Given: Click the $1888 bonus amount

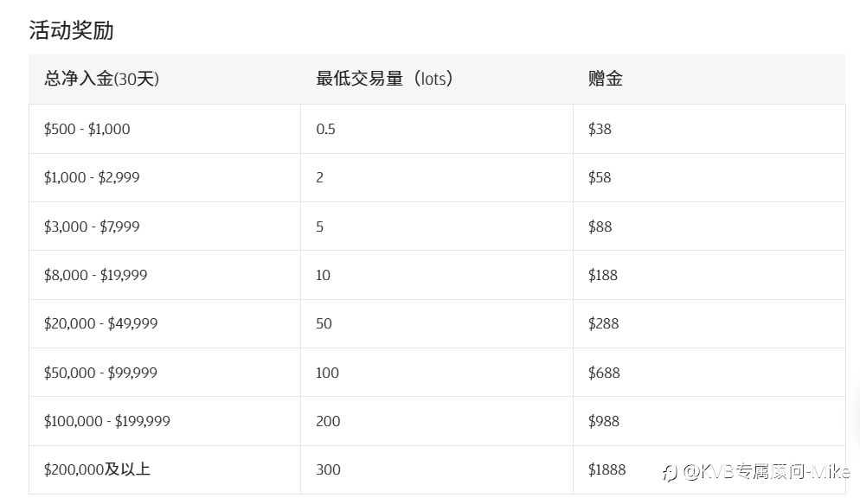Looking at the screenshot, I should pyautogui.click(x=606, y=469).
